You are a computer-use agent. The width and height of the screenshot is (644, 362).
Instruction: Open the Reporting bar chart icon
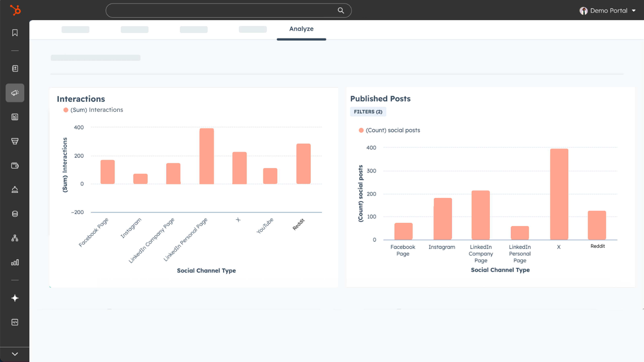15,262
